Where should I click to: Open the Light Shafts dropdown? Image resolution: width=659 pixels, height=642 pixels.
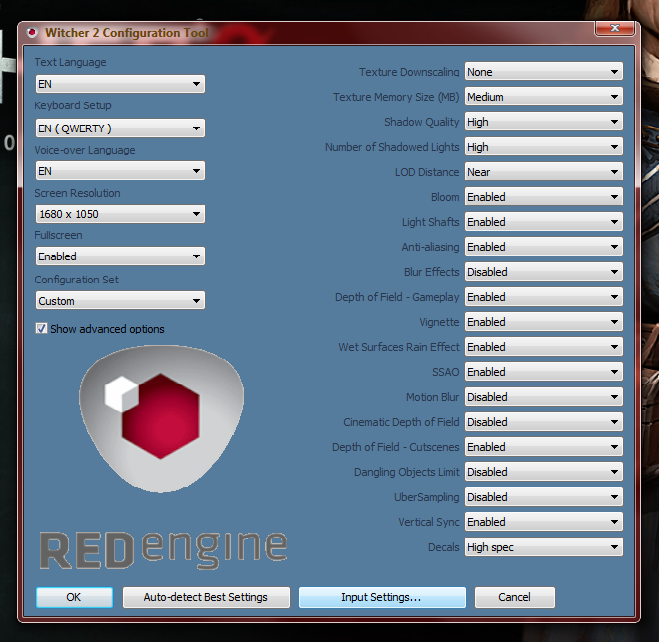pyautogui.click(x=544, y=222)
